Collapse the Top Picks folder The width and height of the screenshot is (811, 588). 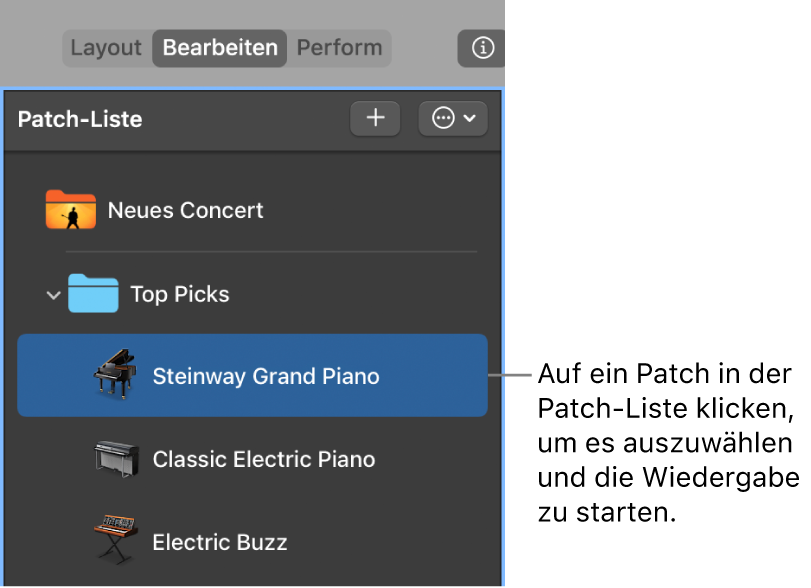point(53,294)
